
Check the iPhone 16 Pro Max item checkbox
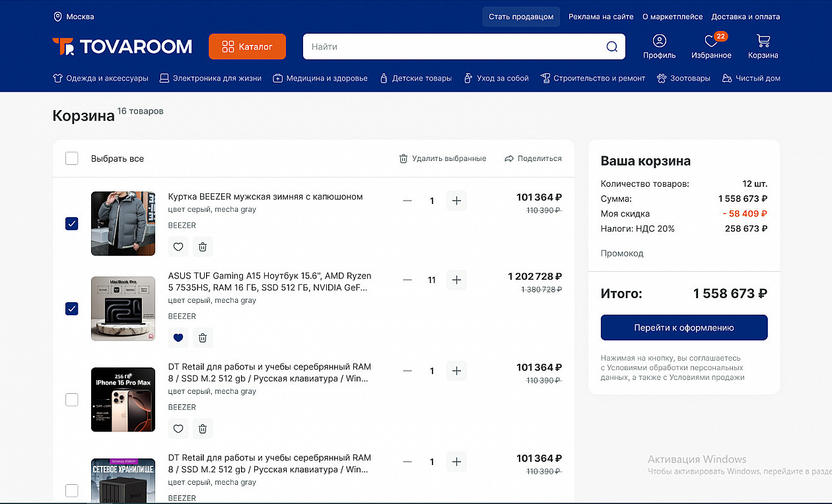[72, 400]
